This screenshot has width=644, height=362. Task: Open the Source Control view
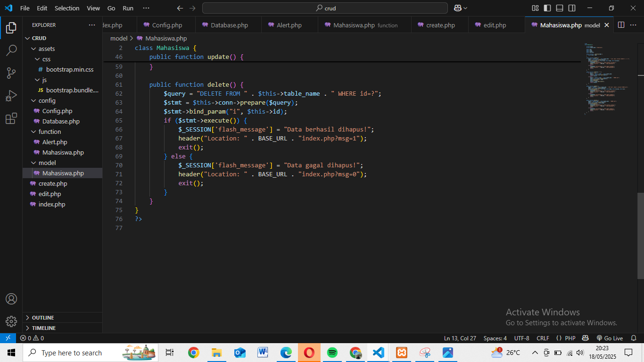point(11,73)
